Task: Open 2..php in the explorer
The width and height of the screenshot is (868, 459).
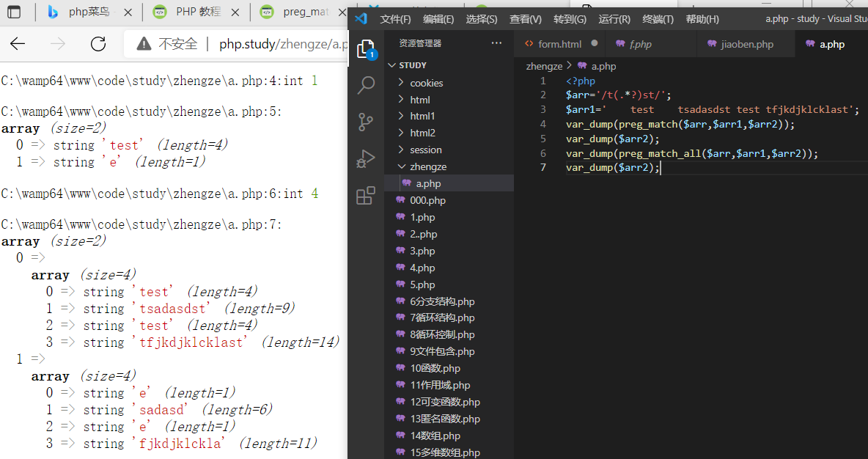Action: point(449,234)
